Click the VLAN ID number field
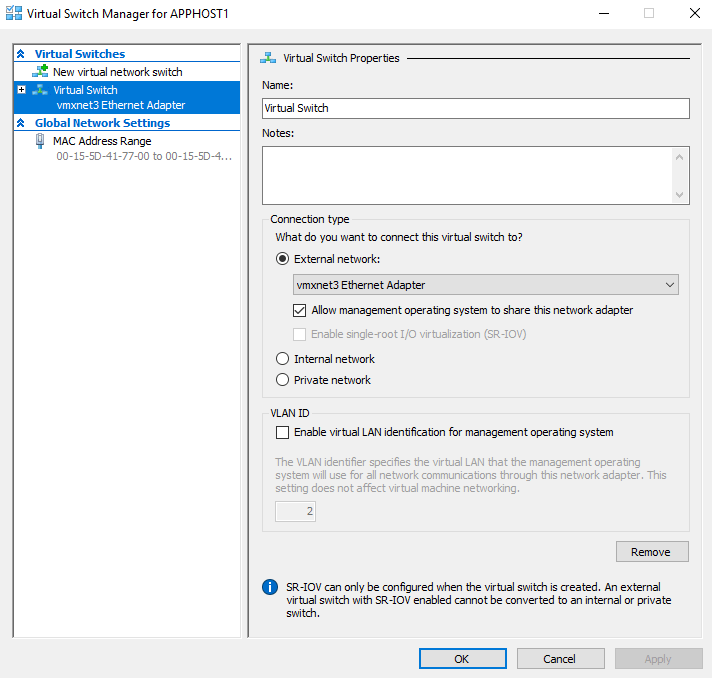 (295, 511)
